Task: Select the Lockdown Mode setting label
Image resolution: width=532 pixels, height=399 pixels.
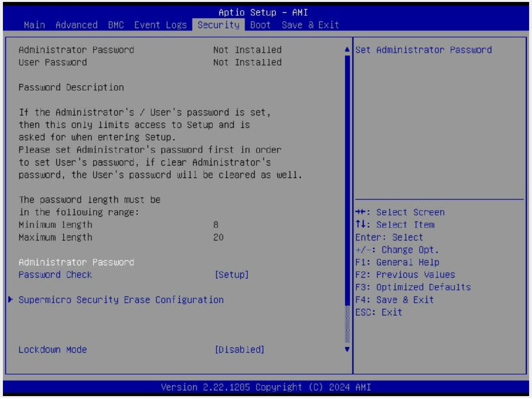Action: [53, 349]
